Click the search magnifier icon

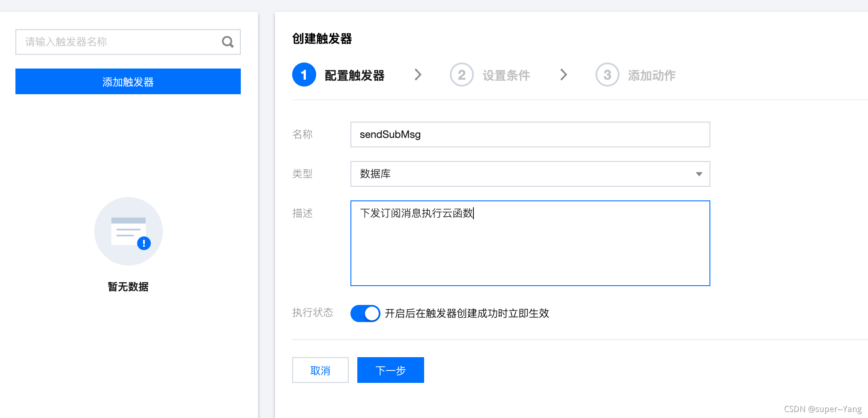227,42
